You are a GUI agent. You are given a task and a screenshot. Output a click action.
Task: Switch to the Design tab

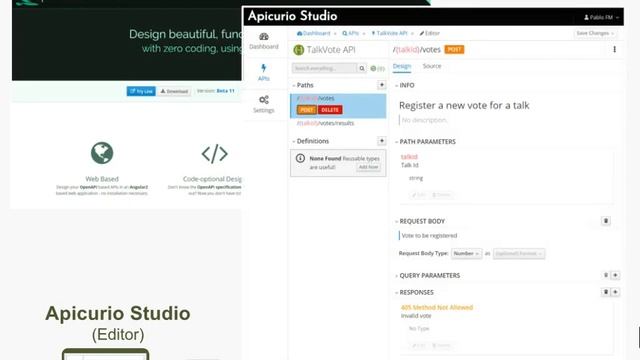click(402, 66)
